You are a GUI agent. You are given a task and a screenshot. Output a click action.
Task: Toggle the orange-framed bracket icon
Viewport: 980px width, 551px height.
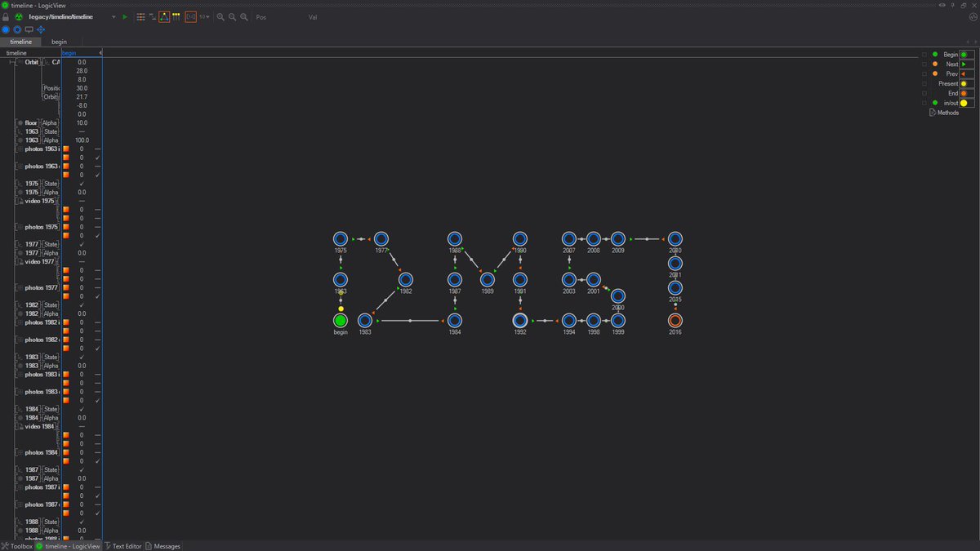190,16
